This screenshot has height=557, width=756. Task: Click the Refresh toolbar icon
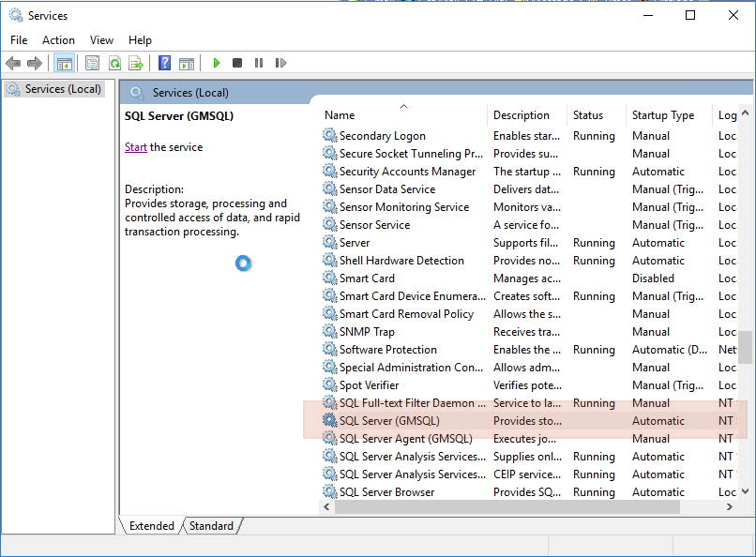[114, 63]
